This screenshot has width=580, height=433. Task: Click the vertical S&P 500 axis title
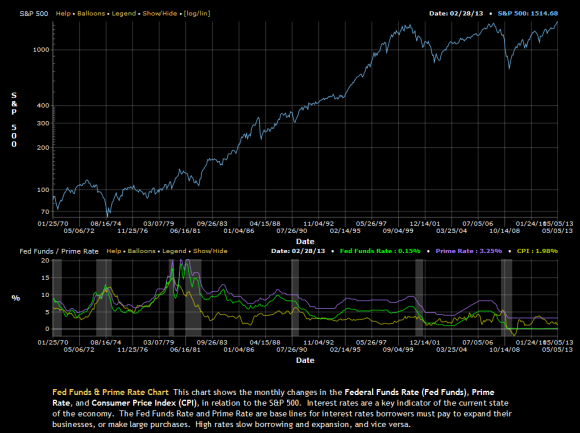(14, 120)
